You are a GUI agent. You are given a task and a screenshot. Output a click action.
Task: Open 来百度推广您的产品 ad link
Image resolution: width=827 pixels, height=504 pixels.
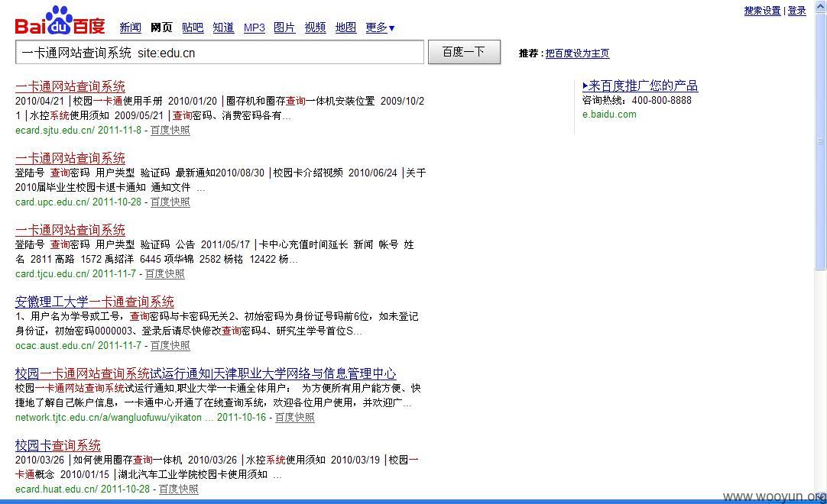640,86
